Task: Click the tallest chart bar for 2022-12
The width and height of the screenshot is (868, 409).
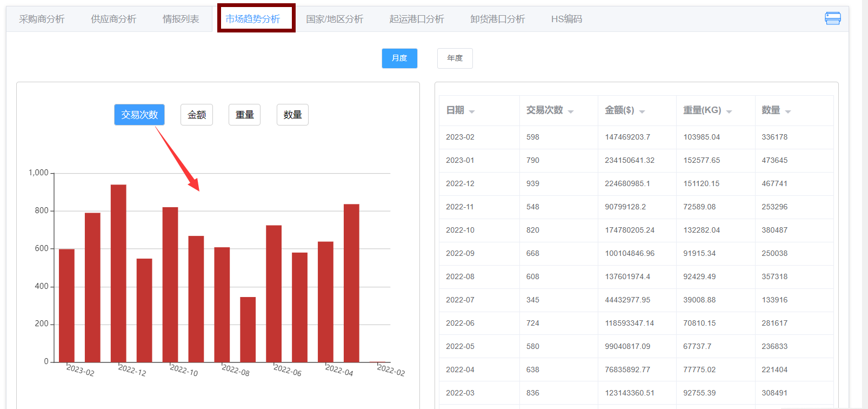Action: click(118, 273)
